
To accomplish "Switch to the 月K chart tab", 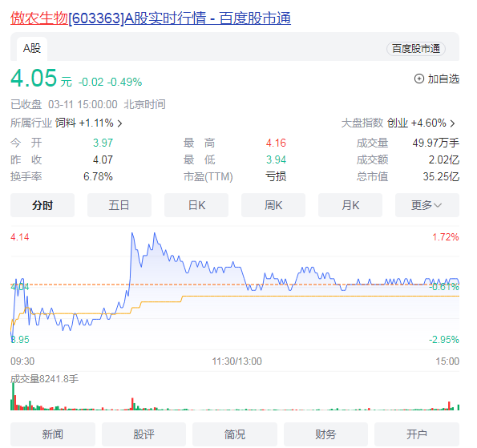I will (350, 205).
